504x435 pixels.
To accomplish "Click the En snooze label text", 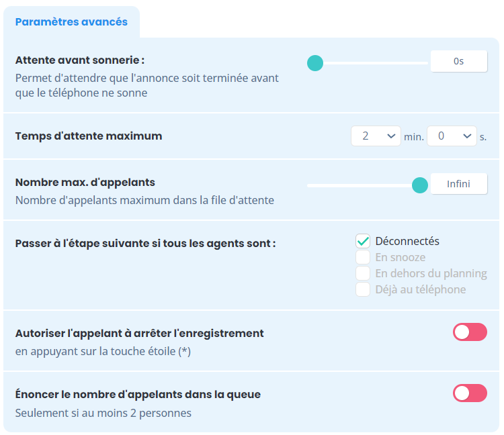I will click(x=401, y=257).
